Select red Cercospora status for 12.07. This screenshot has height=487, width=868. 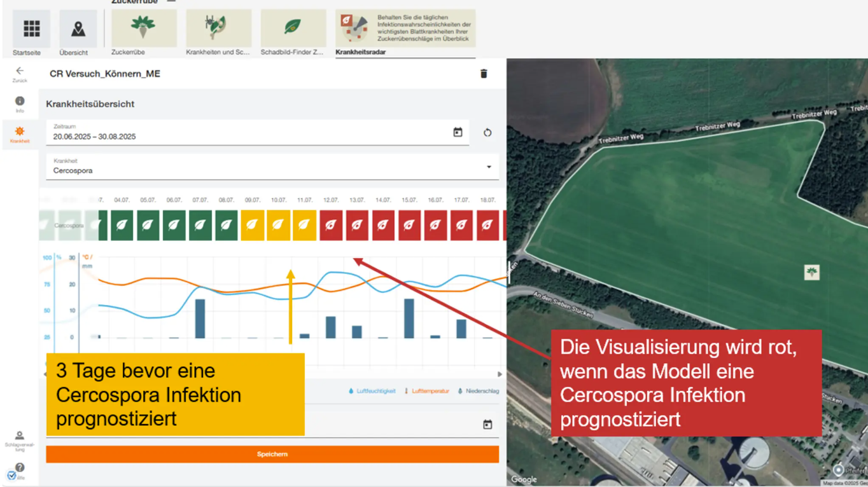[331, 225]
